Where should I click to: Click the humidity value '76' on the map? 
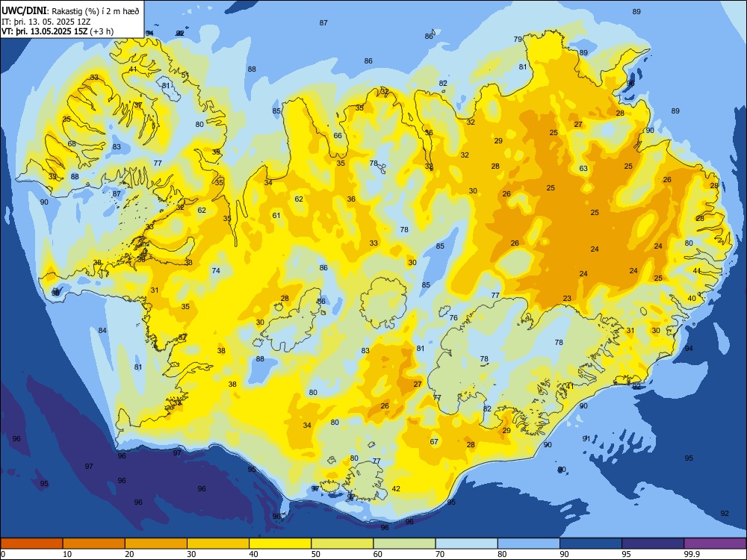453,317
